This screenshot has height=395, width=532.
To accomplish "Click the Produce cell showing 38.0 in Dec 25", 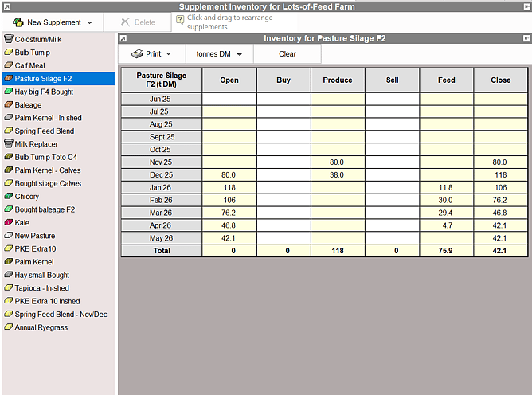I will click(x=338, y=174).
